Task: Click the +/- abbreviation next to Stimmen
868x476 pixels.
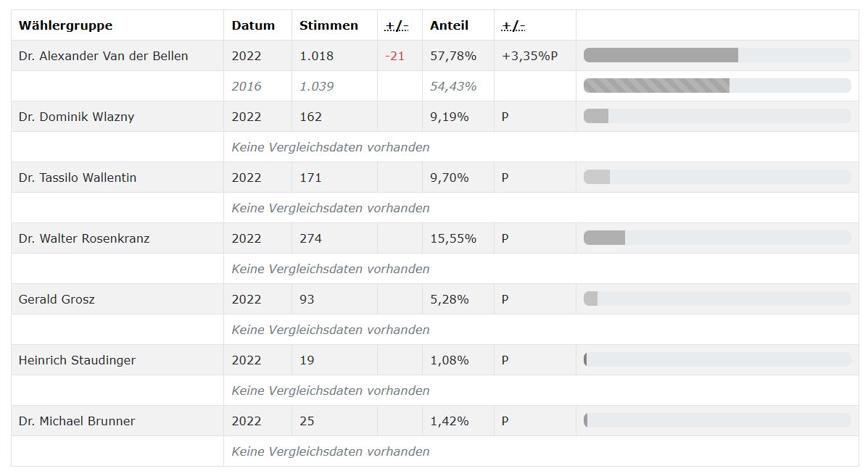Action: click(397, 25)
